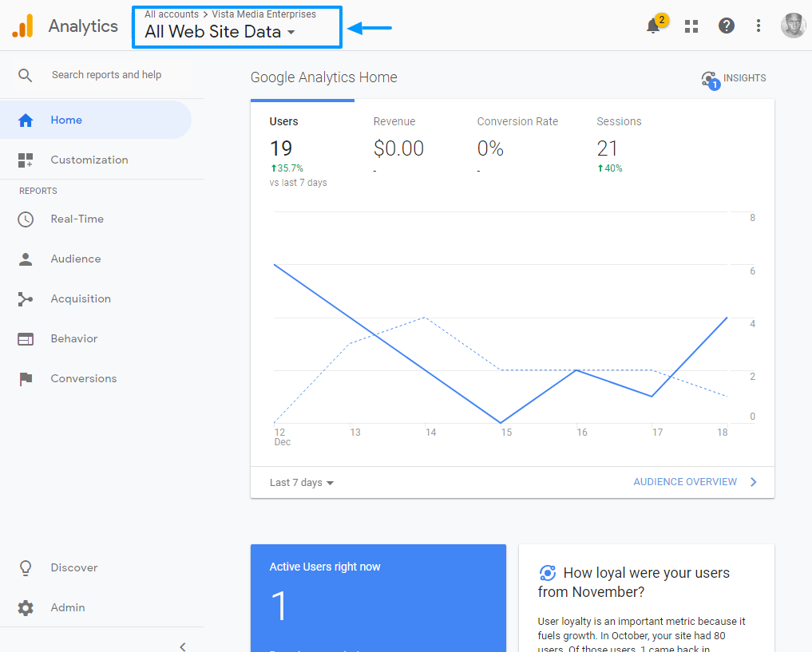The height and width of the screenshot is (652, 812).
Task: Click the Vista Media Enterprises breadcrumb
Action: point(263,14)
